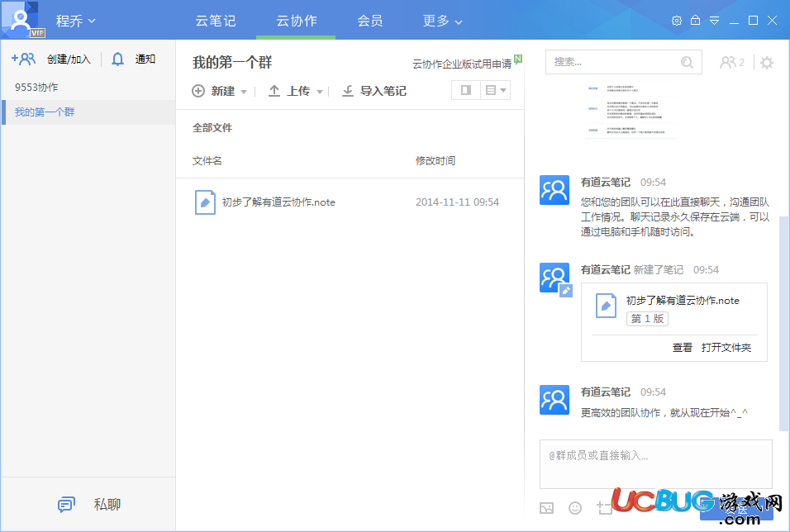
Task: Open settings gear in title bar
Action: (x=677, y=21)
